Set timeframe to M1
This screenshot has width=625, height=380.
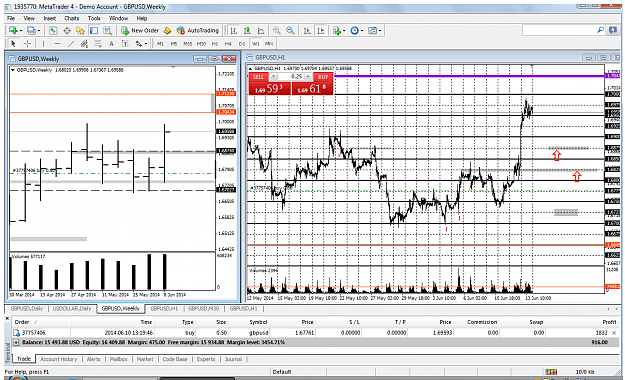tap(161, 43)
